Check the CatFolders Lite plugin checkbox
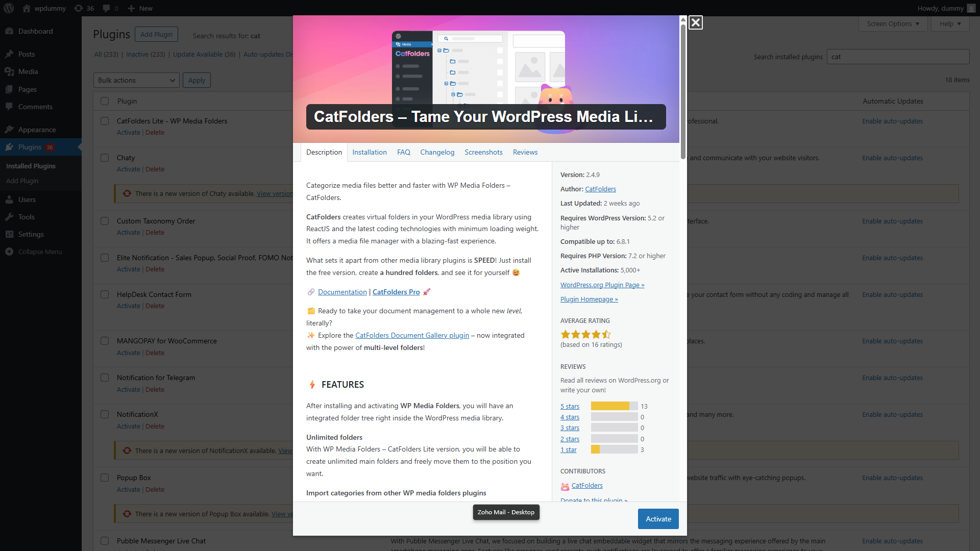The height and width of the screenshot is (551, 980). 105,121
